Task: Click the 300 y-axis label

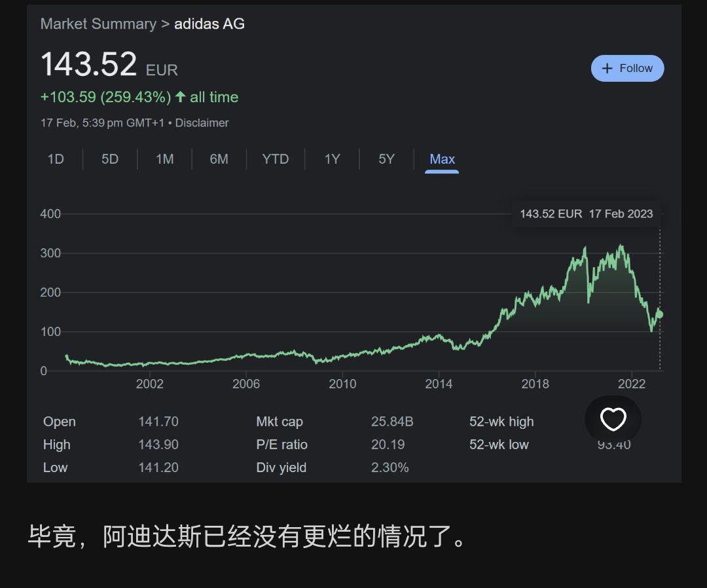Action: click(x=50, y=253)
